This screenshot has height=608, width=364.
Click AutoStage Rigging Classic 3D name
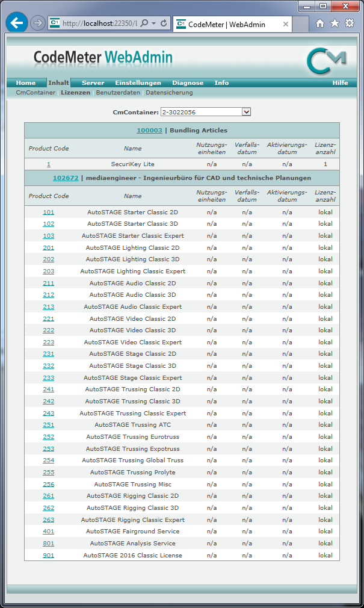point(132,508)
